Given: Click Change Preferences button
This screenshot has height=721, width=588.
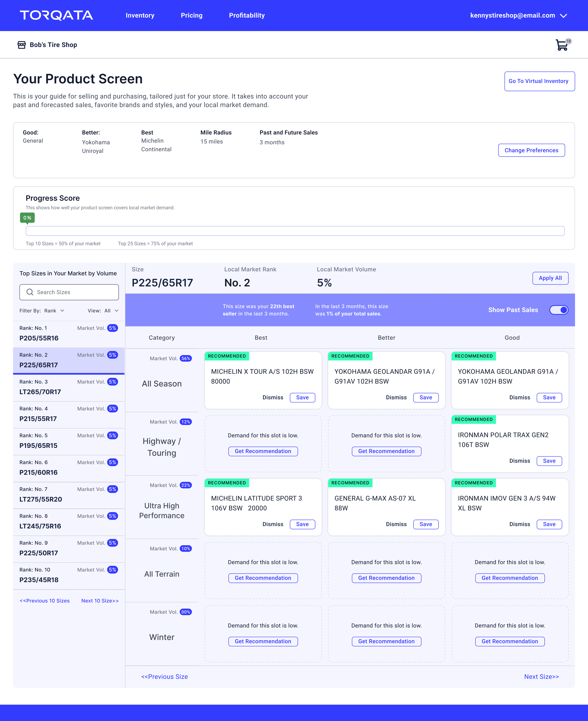Looking at the screenshot, I should [531, 150].
